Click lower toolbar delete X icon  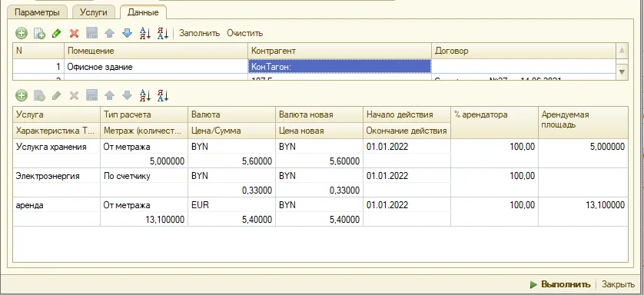(74, 95)
